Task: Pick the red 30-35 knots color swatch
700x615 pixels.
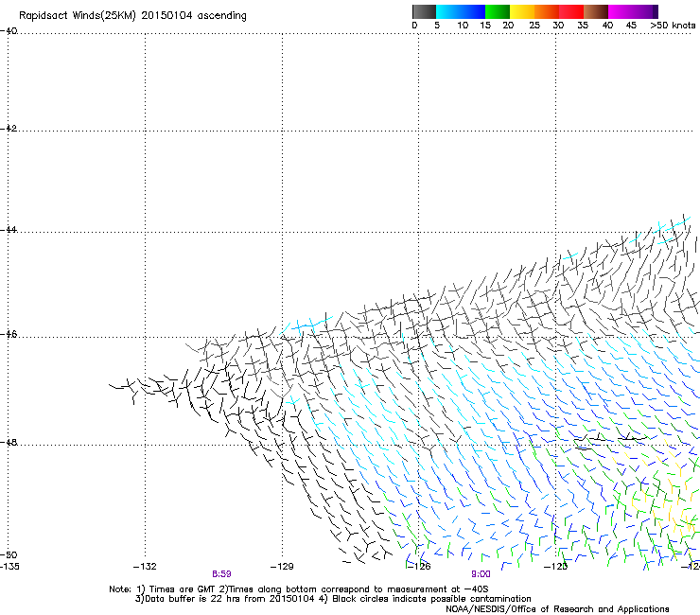Action: (571, 11)
